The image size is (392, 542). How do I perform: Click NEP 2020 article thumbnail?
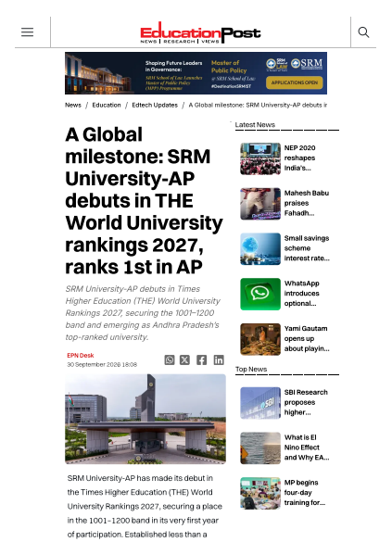click(x=260, y=158)
